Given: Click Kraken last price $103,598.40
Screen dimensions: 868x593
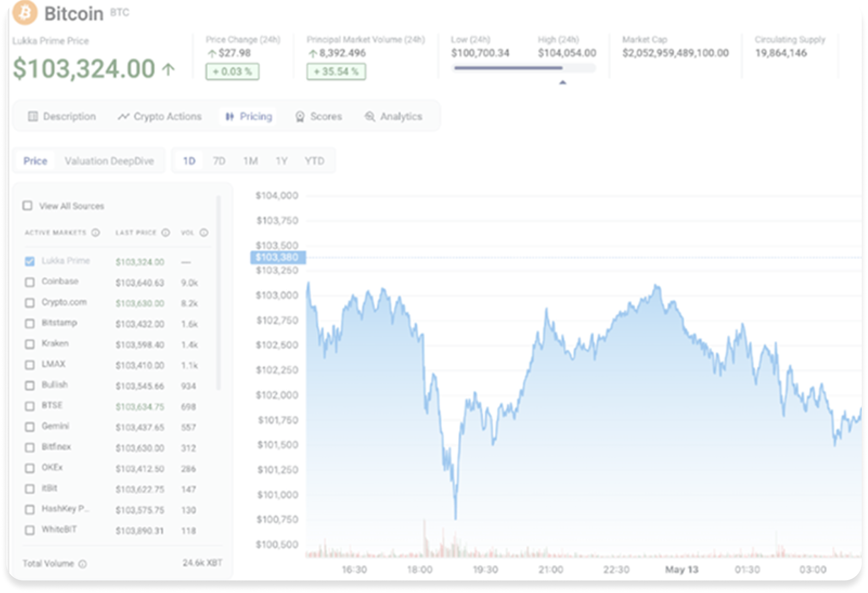Looking at the screenshot, I should pos(140,345).
